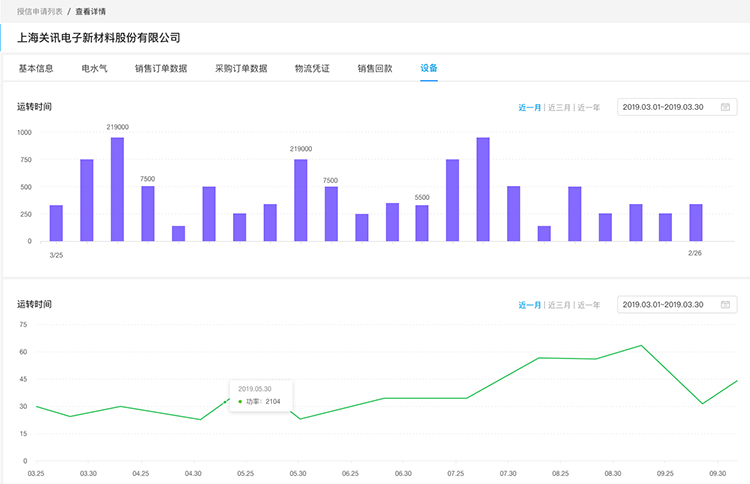This screenshot has height=484, width=750.
Task: Open bar chart date range 2019.03.01-2019.03.30 field
Action: 664,107
